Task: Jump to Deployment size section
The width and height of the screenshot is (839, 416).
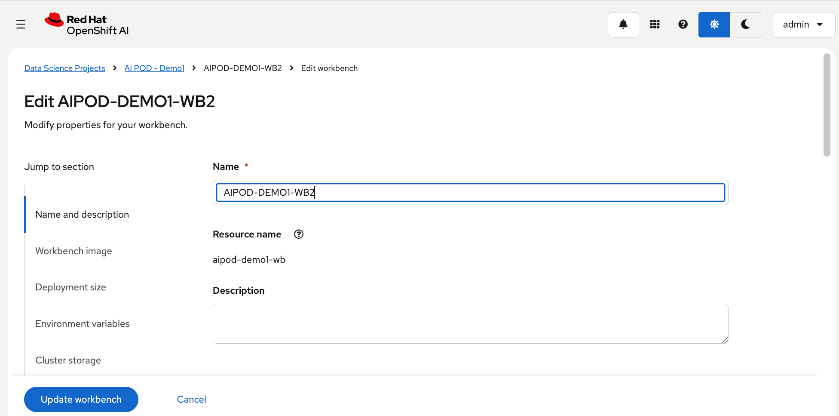Action: point(71,287)
